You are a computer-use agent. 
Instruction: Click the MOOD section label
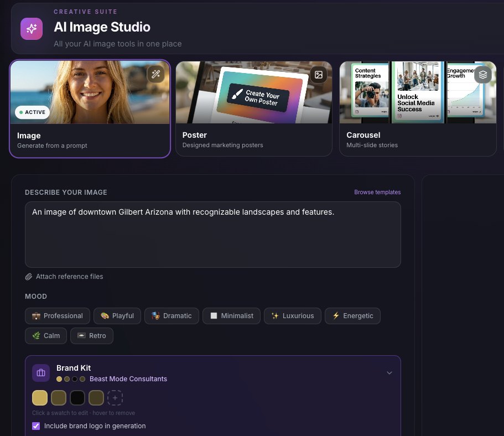click(36, 297)
